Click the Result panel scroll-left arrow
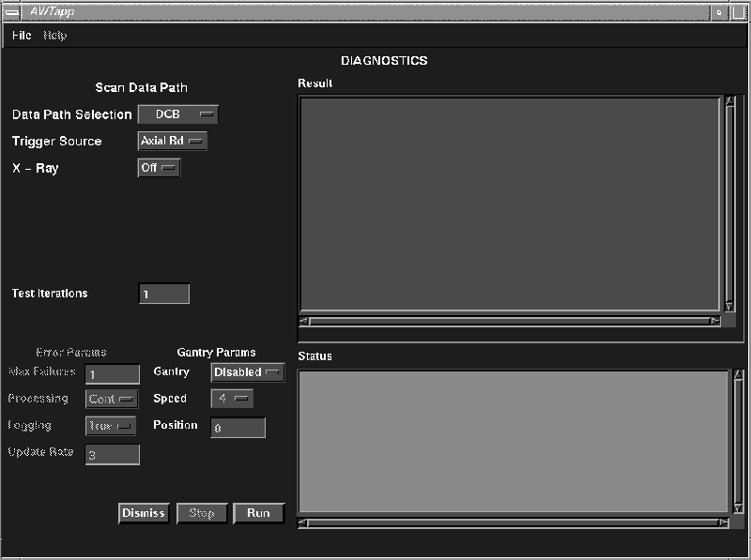The image size is (751, 560). [304, 321]
